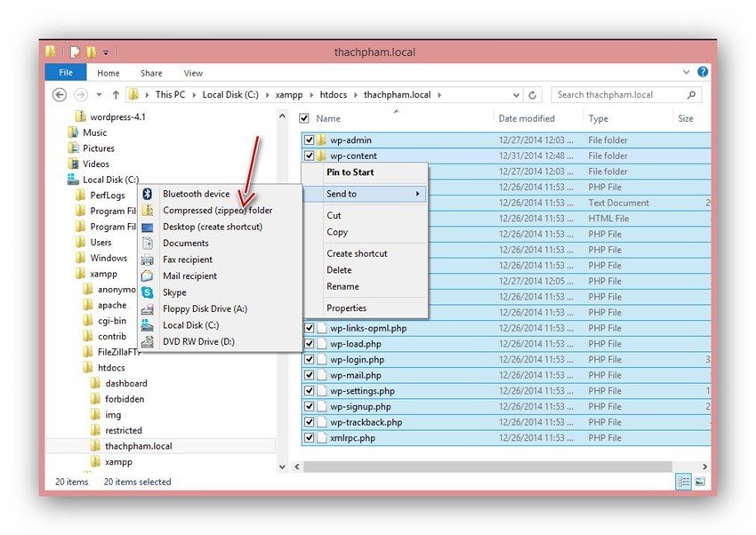Open the recent locations dropdown arrow

coord(99,94)
